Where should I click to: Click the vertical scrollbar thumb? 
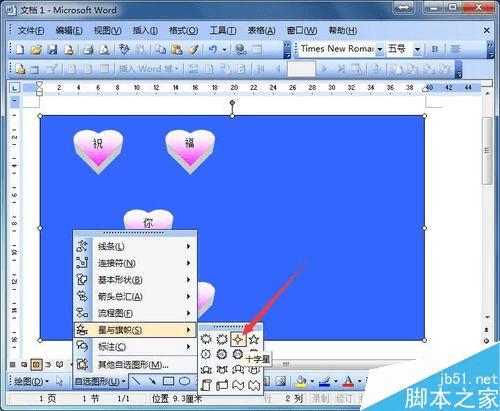tap(487, 151)
